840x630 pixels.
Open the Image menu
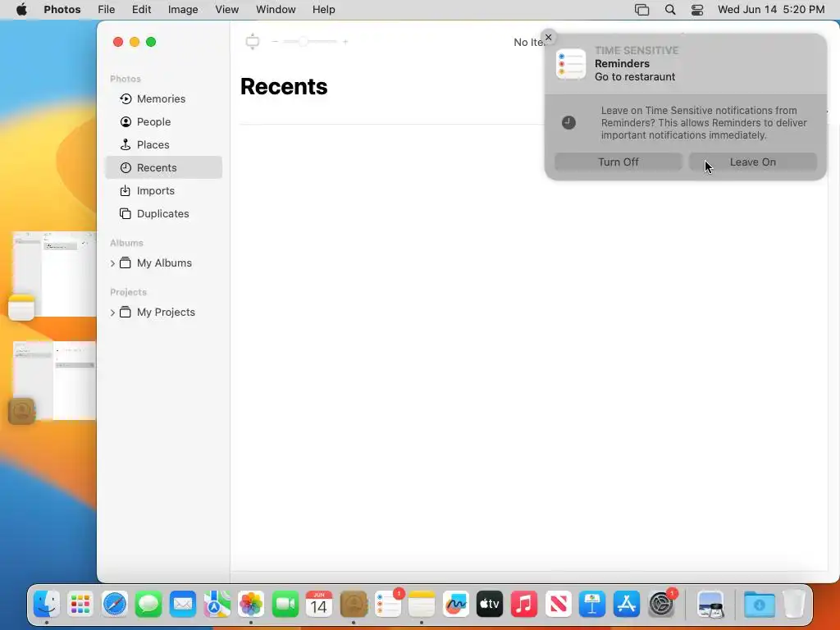pyautogui.click(x=183, y=10)
